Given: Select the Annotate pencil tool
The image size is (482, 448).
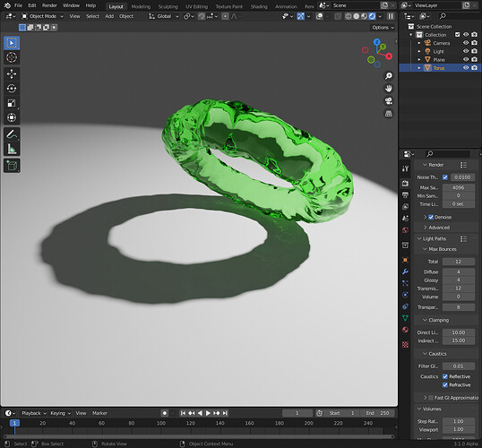Looking at the screenshot, I should click(12, 134).
